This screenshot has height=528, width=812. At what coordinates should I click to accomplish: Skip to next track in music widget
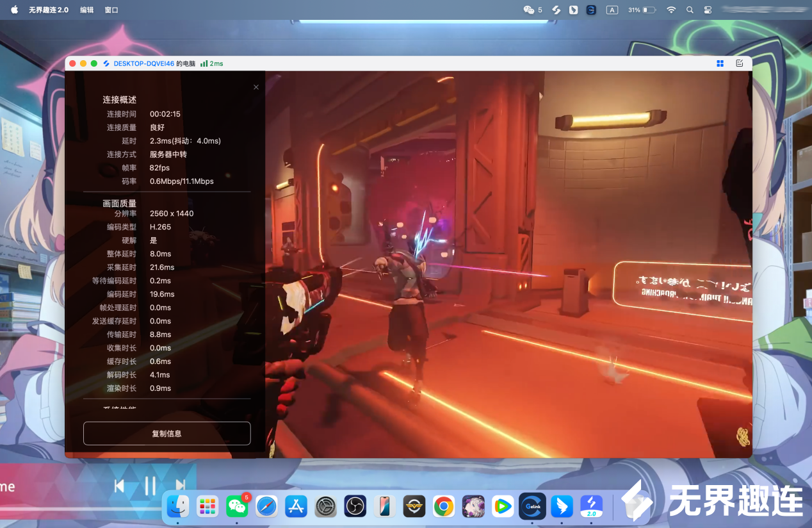point(181,486)
